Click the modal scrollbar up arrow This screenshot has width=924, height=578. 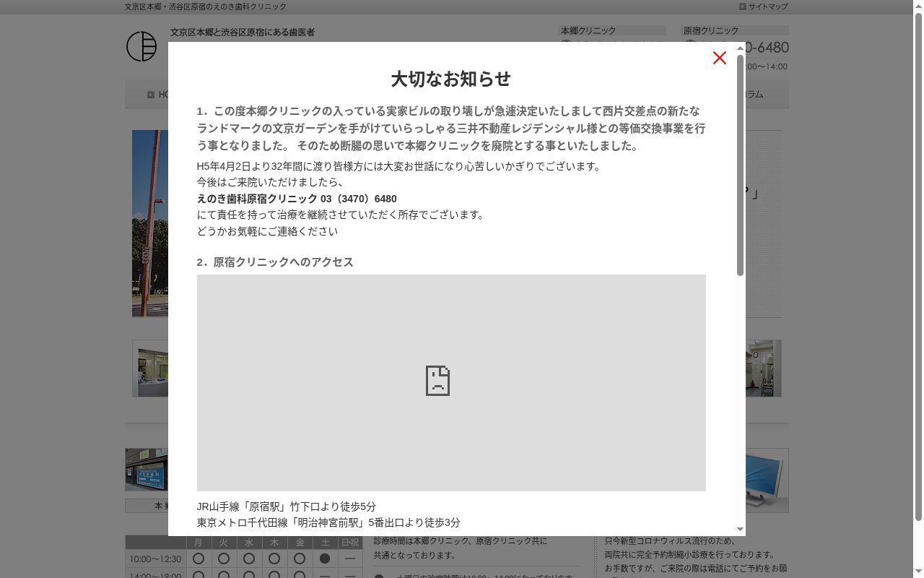coord(740,48)
